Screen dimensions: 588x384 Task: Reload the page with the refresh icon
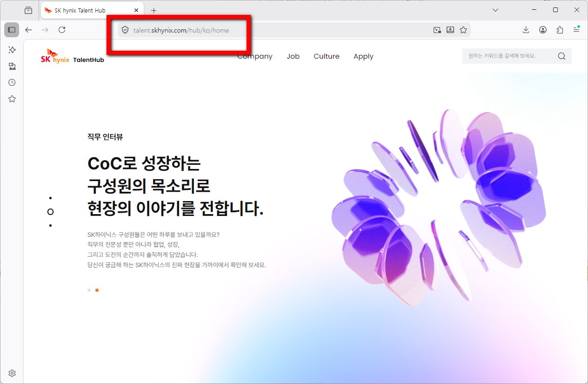[61, 30]
